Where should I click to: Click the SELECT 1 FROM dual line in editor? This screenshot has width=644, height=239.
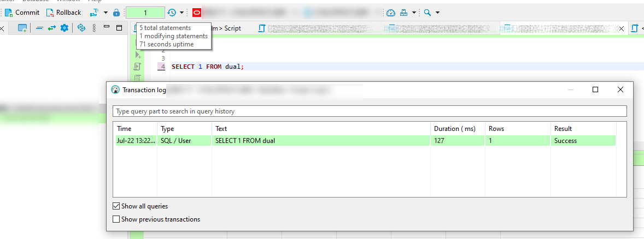point(208,67)
